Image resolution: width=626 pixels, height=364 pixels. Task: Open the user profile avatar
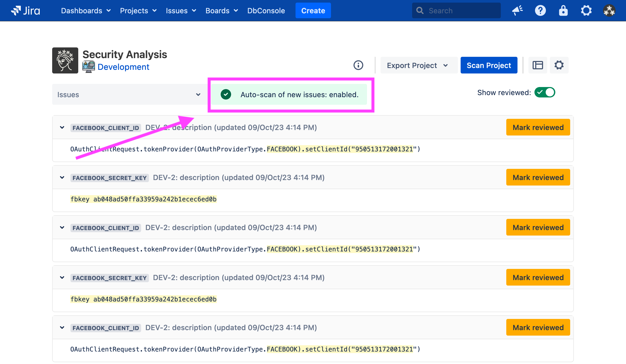tap(609, 11)
